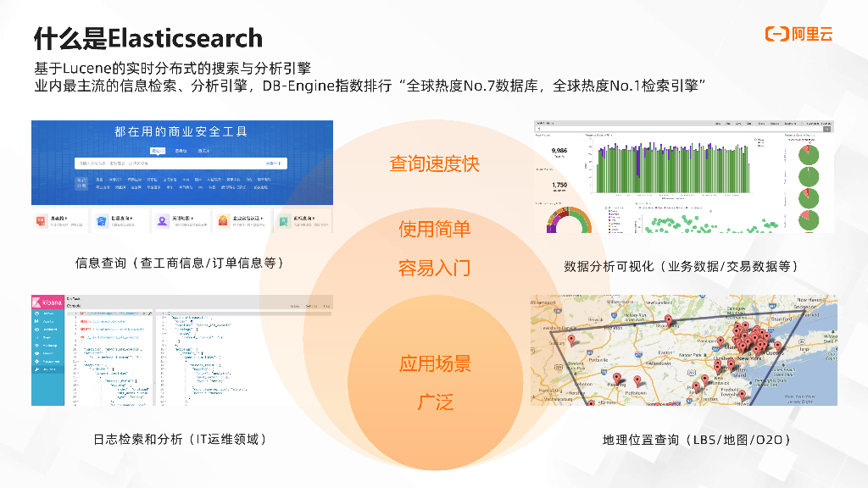Click the text 应用场景
Image resolution: width=868 pixels, height=488 pixels.
click(x=435, y=363)
